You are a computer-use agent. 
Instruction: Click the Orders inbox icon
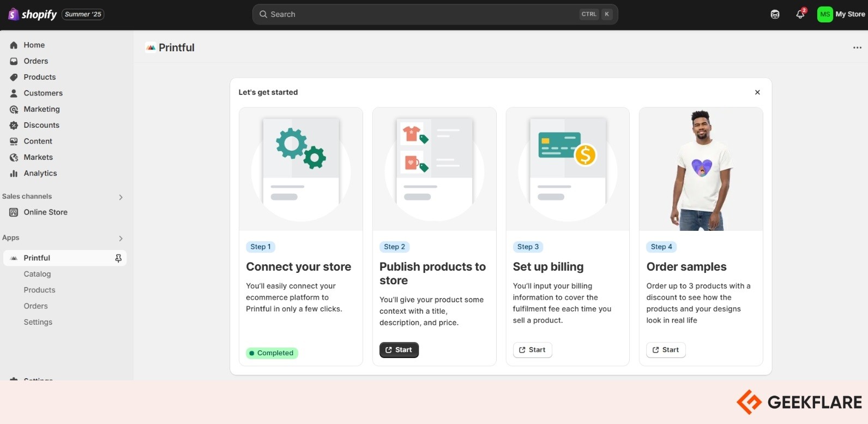[x=14, y=61]
